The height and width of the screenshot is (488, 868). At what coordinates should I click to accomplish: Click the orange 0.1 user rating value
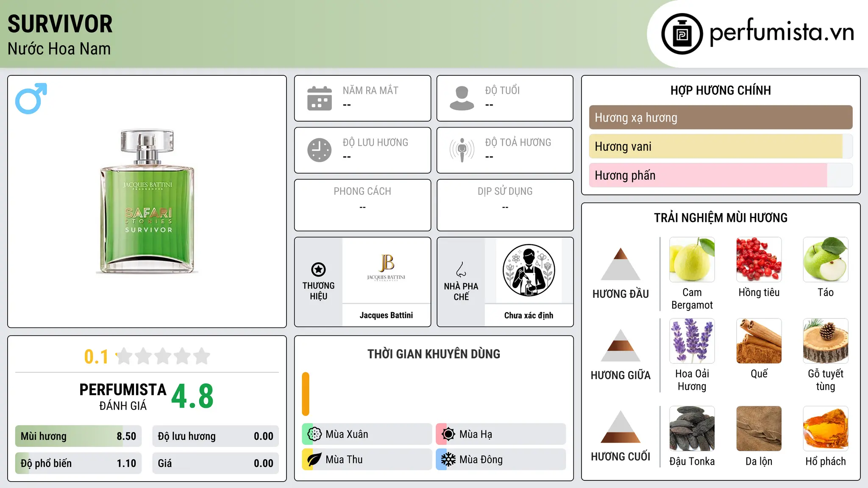(96, 357)
